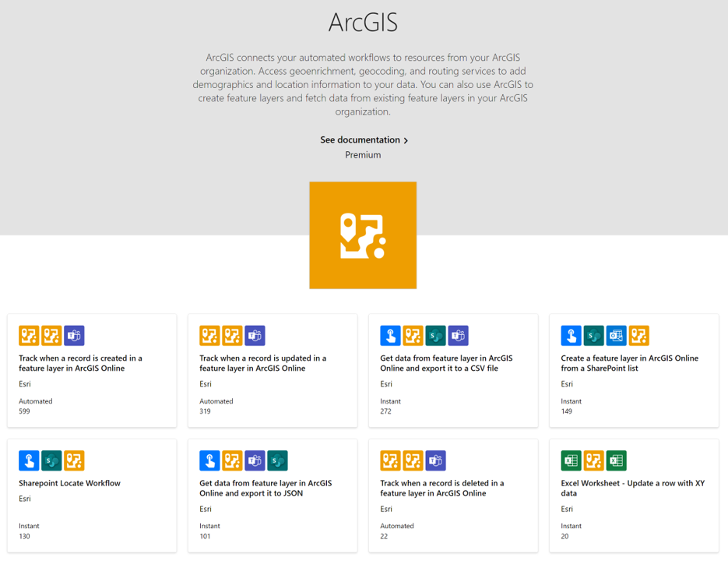Open the See documentation link

[364, 140]
